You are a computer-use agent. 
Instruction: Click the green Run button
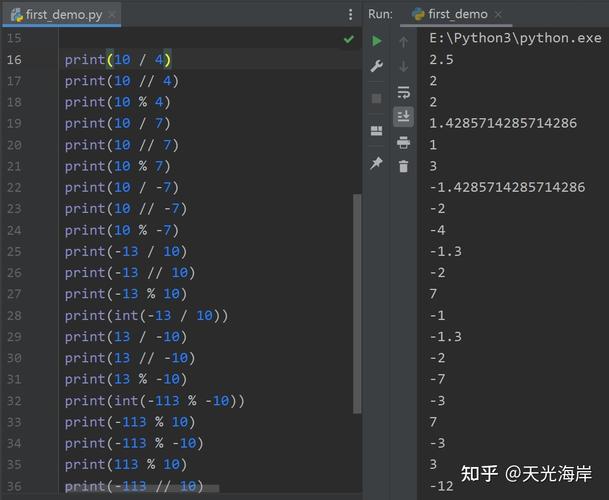tap(376, 41)
